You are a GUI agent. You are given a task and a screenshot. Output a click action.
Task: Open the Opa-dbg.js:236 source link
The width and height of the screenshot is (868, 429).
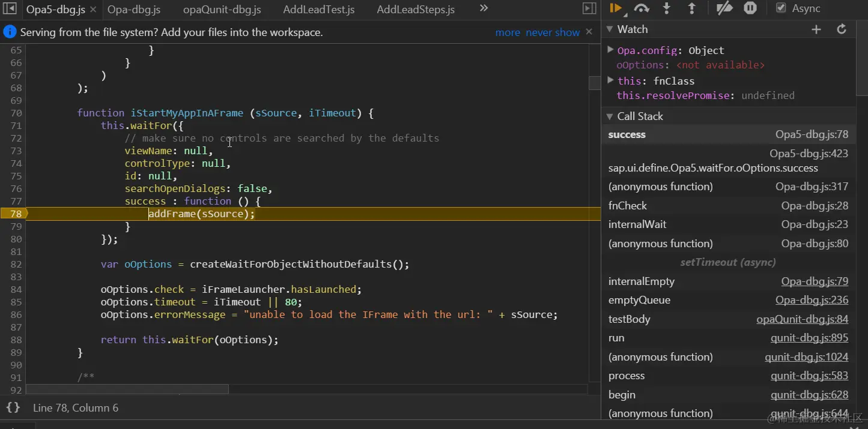click(812, 300)
